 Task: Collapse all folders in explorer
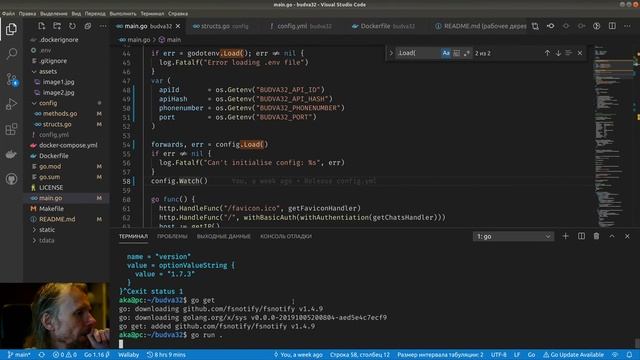[x=88, y=26]
